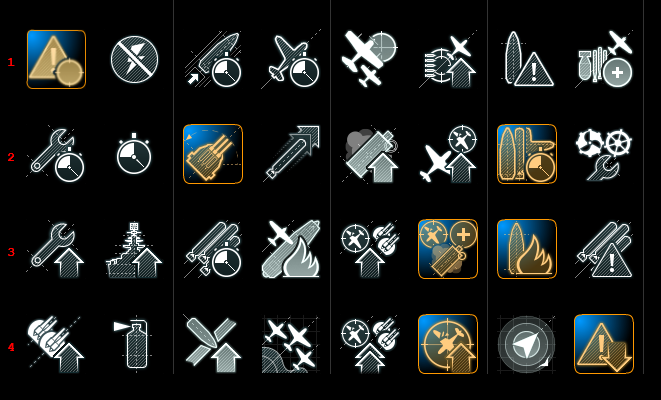661x400 pixels.
Task: Select the planes over radar grid icon
Action: coord(291,344)
